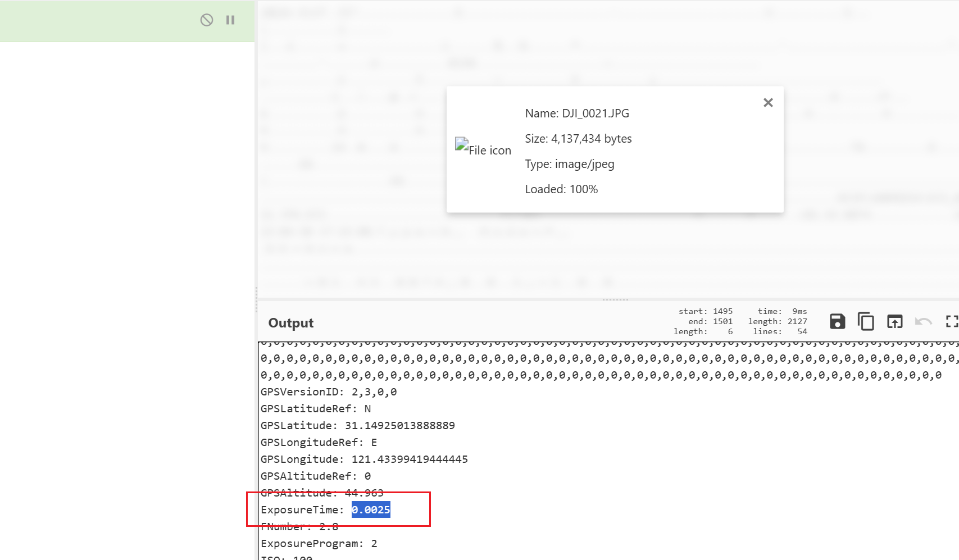Click the undo arrow in Output toolbar
The width and height of the screenshot is (959, 560).
tap(923, 322)
